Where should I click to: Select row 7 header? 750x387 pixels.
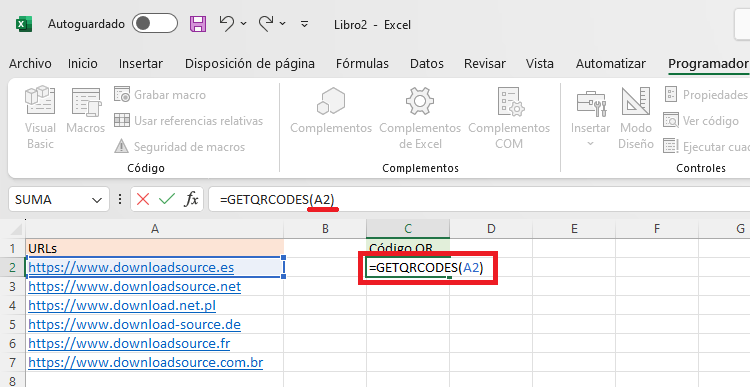pyautogui.click(x=12, y=363)
